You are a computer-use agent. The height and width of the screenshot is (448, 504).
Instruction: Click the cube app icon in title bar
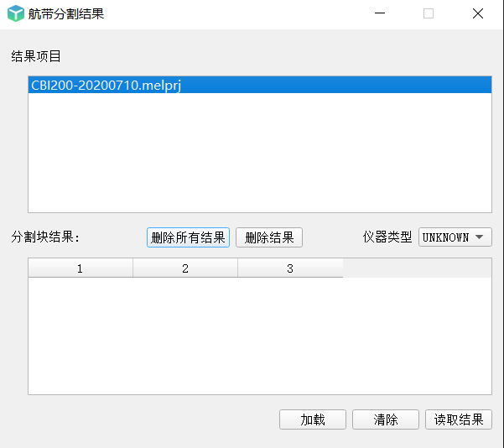[x=16, y=13]
